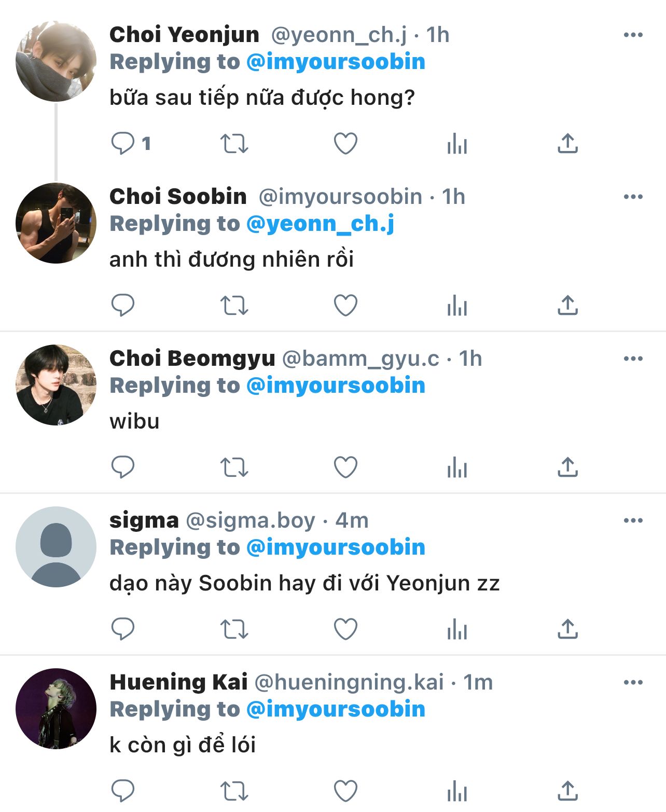Reply to Huening Kai's tweet
This screenshot has height=812, width=666.
tap(123, 791)
